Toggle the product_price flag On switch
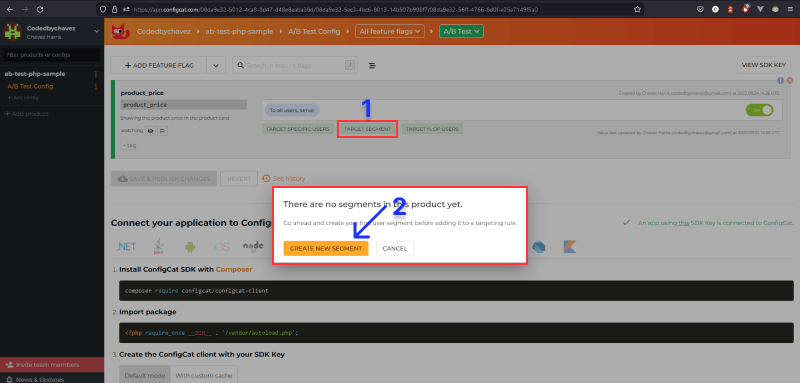Viewport: 800px width, 383px height. tap(759, 110)
